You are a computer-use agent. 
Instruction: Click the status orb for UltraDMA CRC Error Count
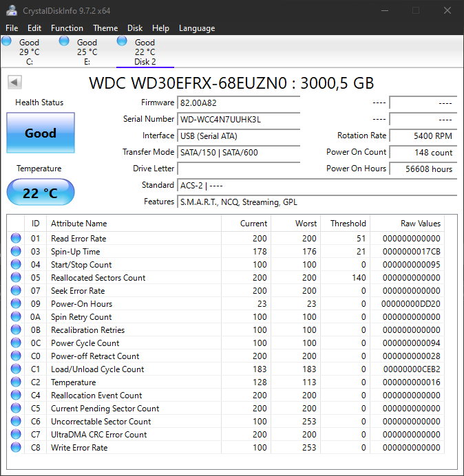[x=16, y=435]
